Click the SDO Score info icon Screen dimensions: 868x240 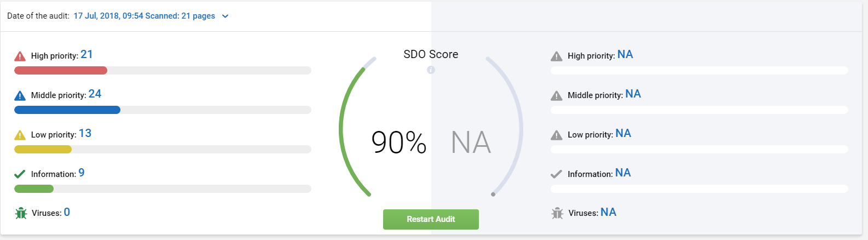point(431,70)
